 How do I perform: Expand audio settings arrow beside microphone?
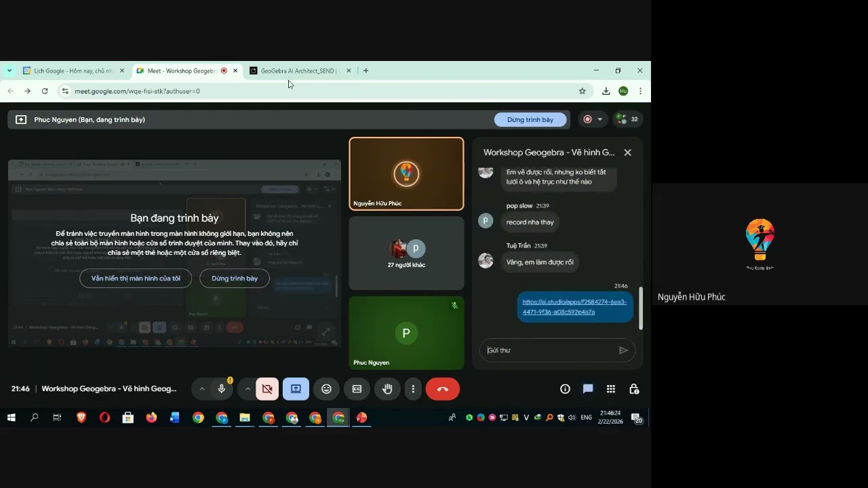click(201, 389)
